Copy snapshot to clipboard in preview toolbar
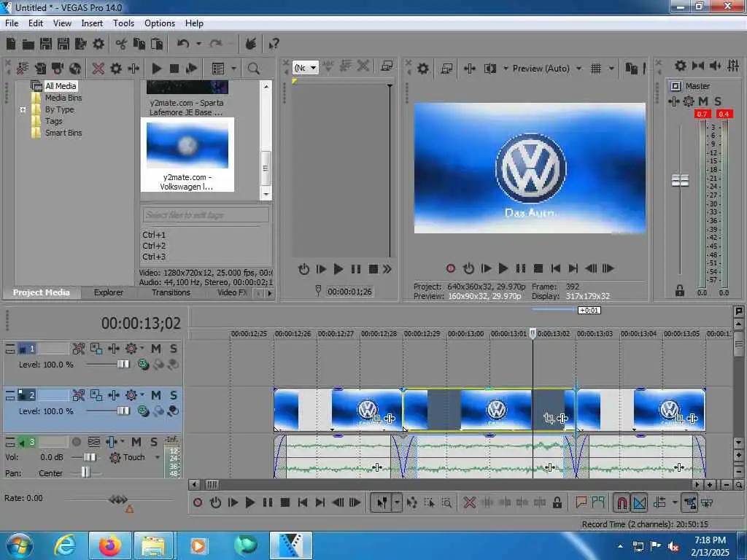Viewport: 747px width, 560px height. pos(631,69)
